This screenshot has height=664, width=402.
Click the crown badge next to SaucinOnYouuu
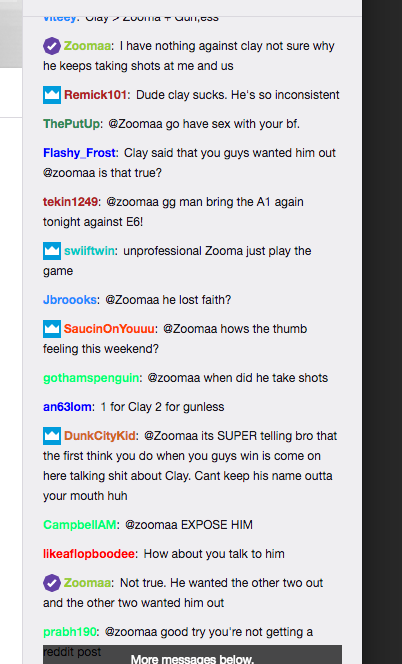(x=52, y=329)
